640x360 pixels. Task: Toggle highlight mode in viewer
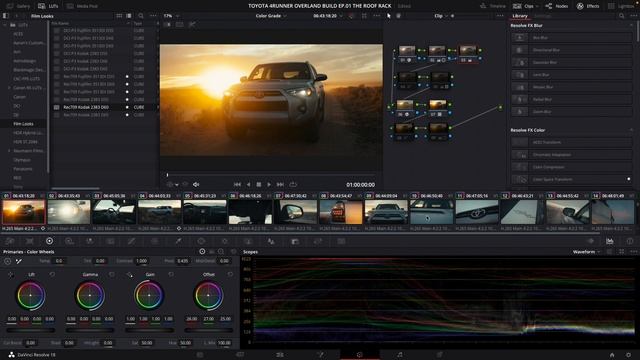192,25
